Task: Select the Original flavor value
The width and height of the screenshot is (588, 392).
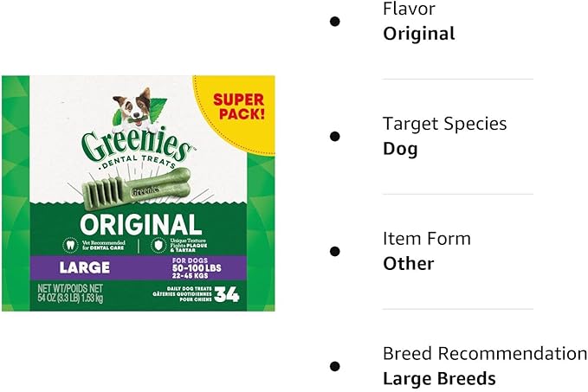Action: pyautogui.click(x=419, y=34)
